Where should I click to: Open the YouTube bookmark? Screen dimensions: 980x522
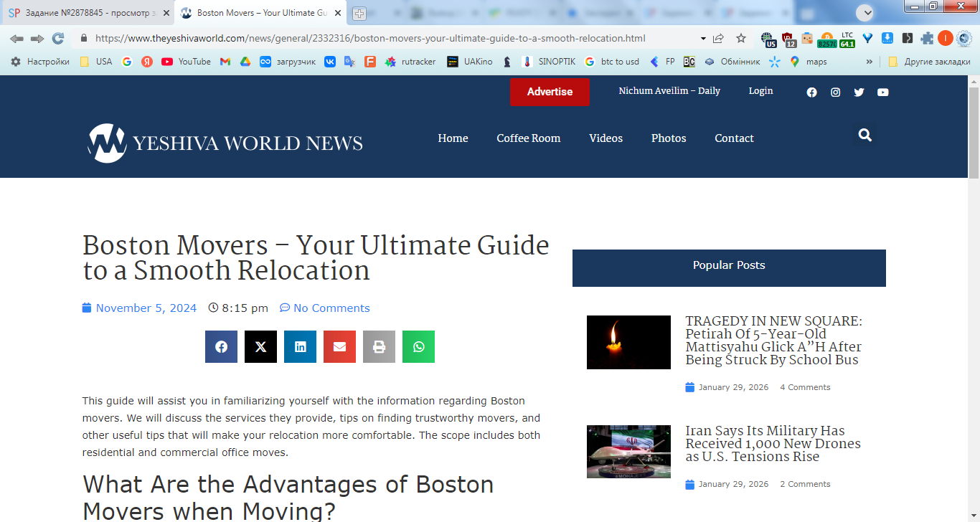[x=186, y=62]
